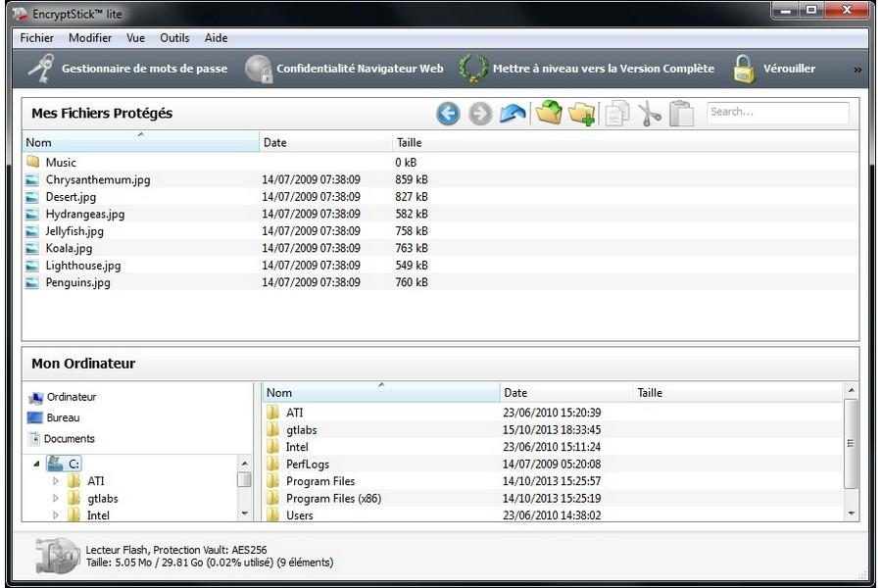Expand the gtlabs folder in the tree
Image resolution: width=882 pixels, height=588 pixels.
[55, 498]
